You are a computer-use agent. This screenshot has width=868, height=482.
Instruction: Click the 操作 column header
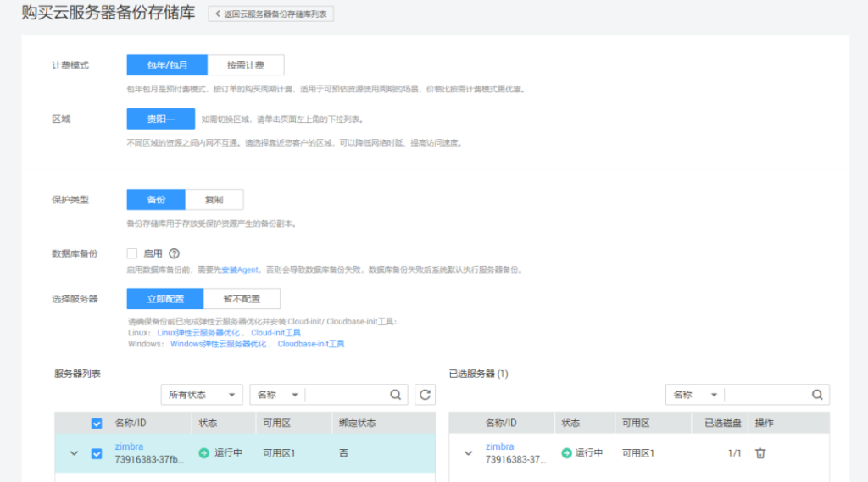764,424
